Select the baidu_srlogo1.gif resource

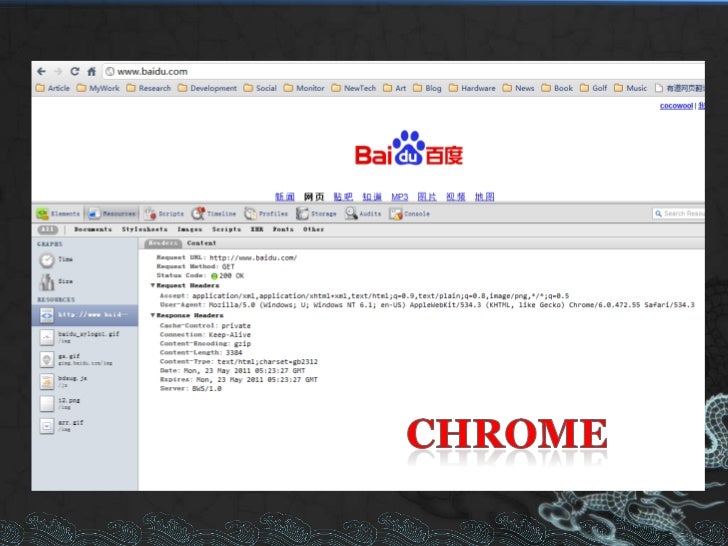point(84,337)
